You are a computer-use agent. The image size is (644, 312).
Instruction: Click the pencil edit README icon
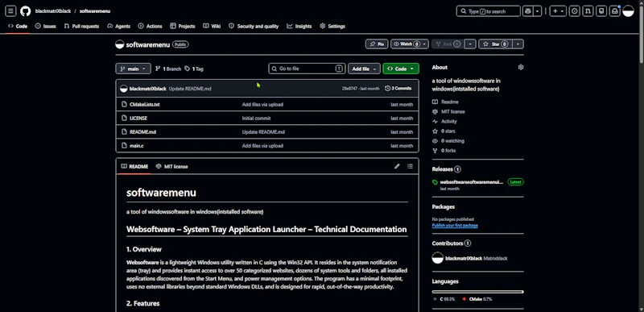[x=397, y=167]
